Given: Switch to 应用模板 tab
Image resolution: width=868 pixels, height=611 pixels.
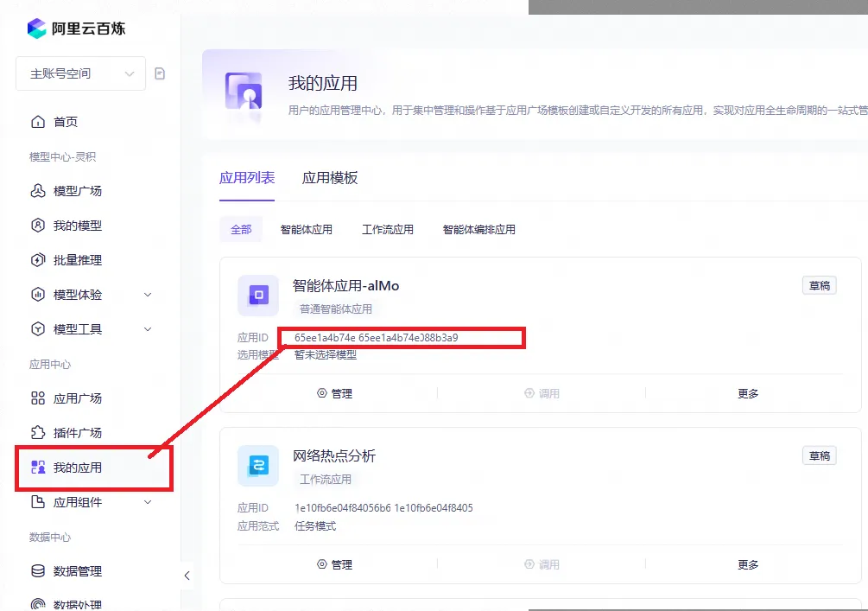Looking at the screenshot, I should point(330,178).
